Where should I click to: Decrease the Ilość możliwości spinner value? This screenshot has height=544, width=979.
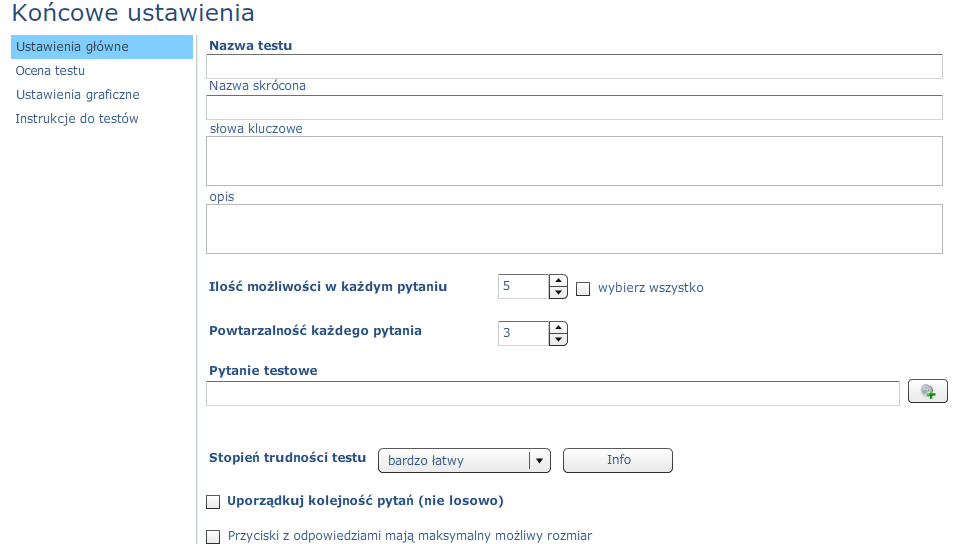558,292
